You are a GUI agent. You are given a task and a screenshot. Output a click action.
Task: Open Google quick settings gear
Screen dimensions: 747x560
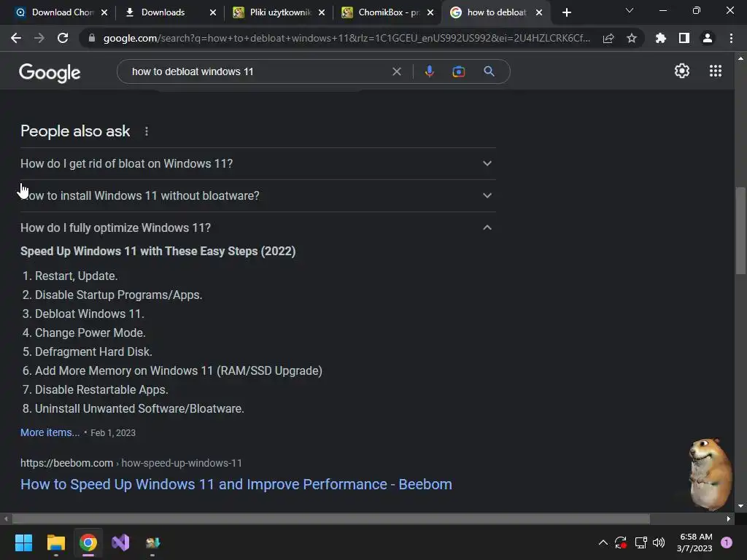(x=682, y=71)
